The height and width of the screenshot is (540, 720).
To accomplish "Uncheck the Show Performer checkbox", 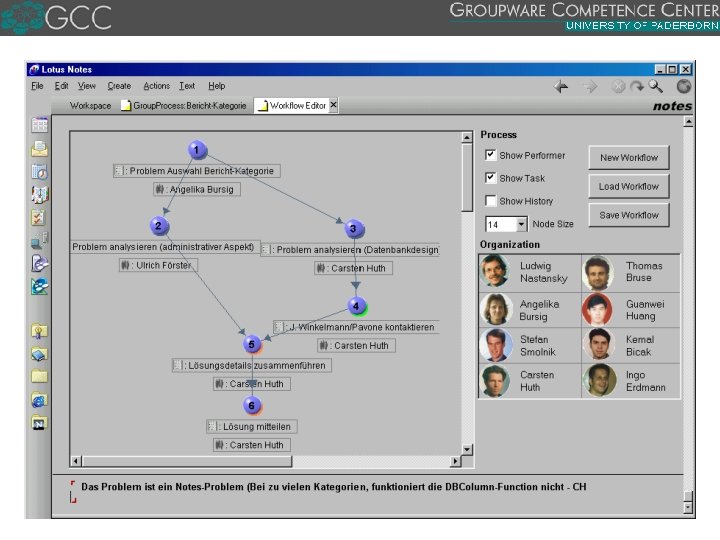I will point(490,155).
